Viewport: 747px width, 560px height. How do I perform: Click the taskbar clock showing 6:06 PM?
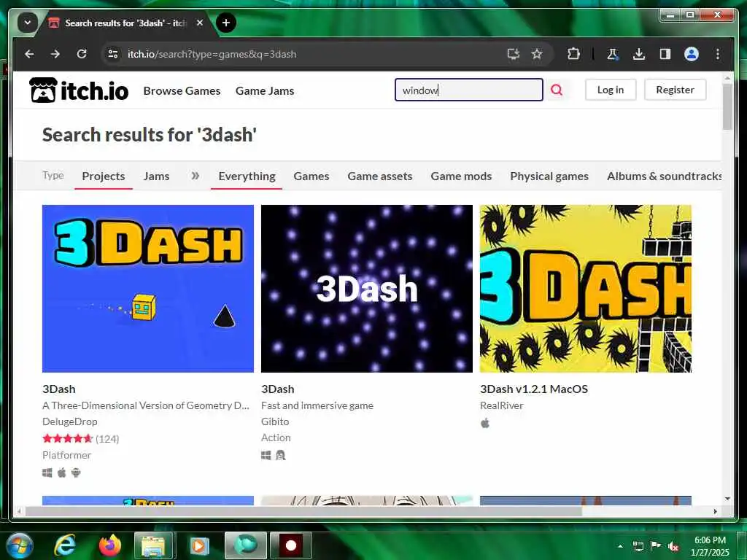coord(709,545)
